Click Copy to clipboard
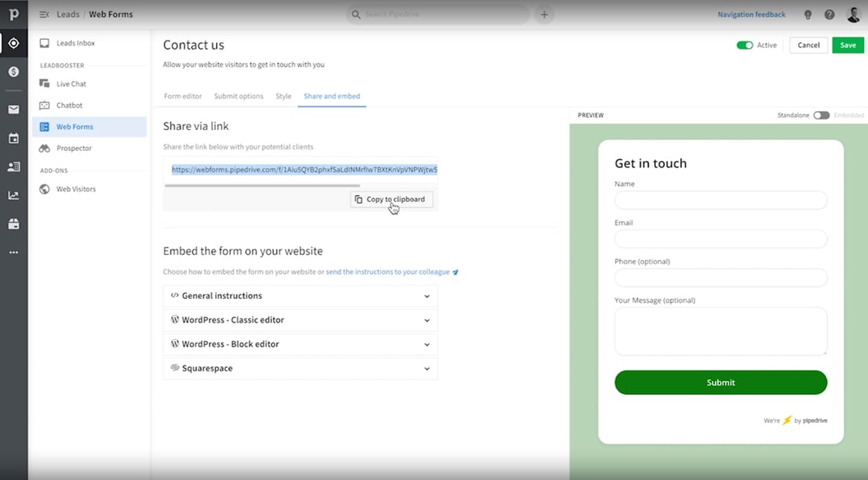 391,199
